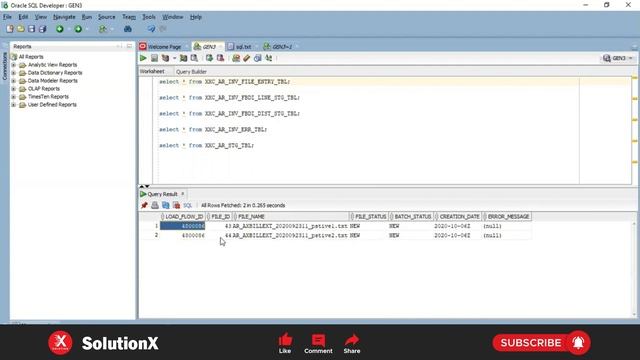Viewport: 640px width, 360px height.
Task: Click the Autotrace icon
Action: 183,58
